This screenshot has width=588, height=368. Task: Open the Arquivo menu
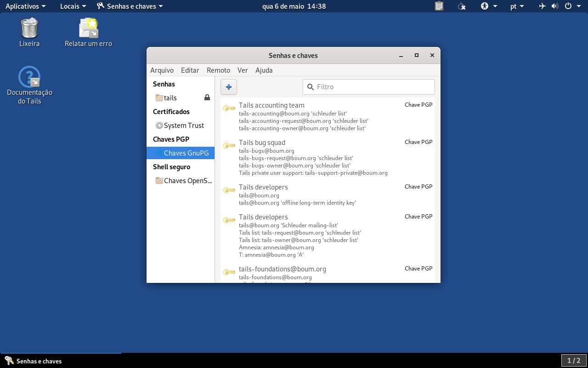pos(162,70)
